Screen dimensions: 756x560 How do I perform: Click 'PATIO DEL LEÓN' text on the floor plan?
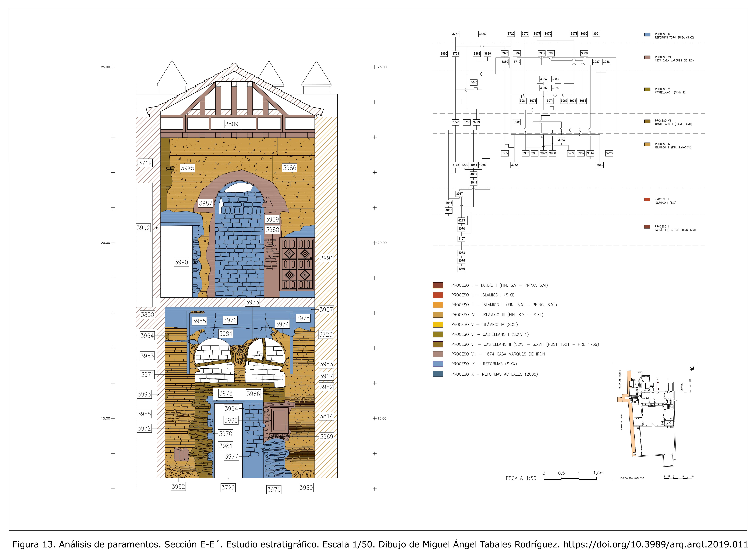click(621, 422)
